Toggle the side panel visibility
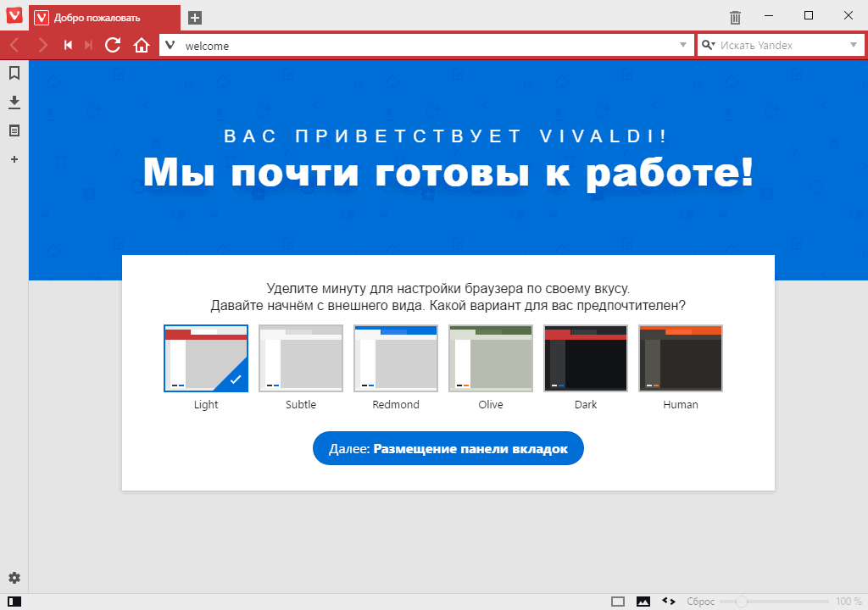Screen dimensions: 868x610 [14, 600]
